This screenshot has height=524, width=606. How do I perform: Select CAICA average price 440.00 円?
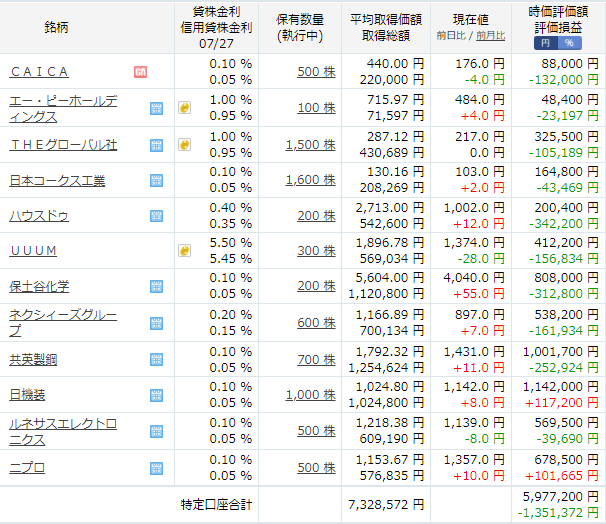[x=395, y=64]
